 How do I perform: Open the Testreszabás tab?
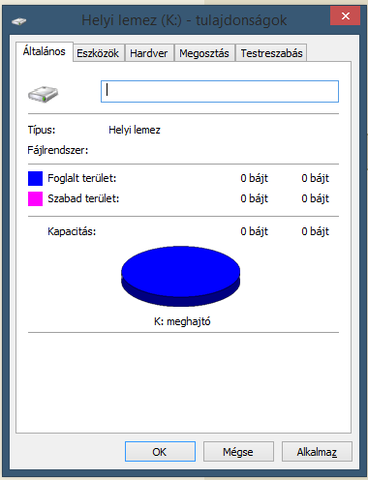271,53
